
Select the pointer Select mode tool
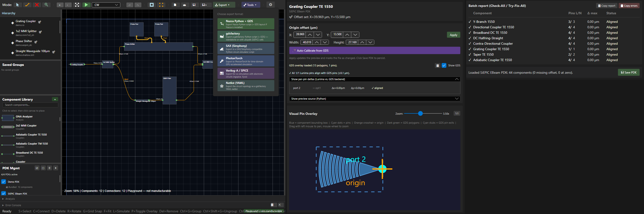18,5
